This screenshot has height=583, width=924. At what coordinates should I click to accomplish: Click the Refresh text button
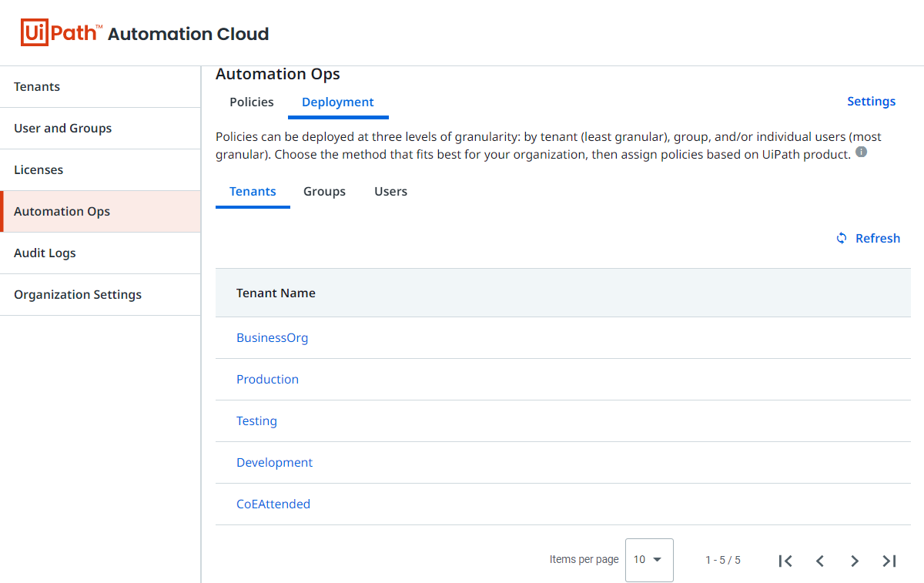(x=878, y=239)
